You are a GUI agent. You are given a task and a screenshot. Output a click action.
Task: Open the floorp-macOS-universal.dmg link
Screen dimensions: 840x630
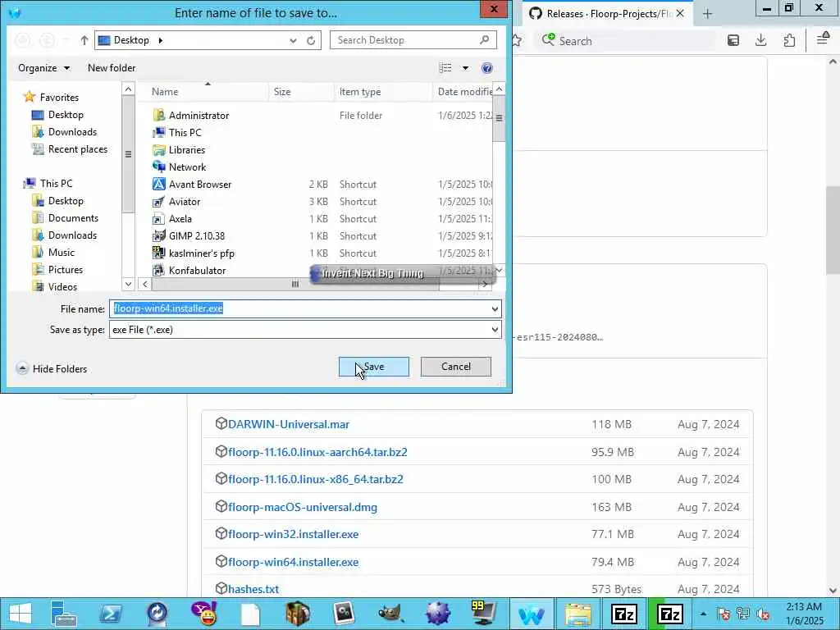click(x=303, y=507)
